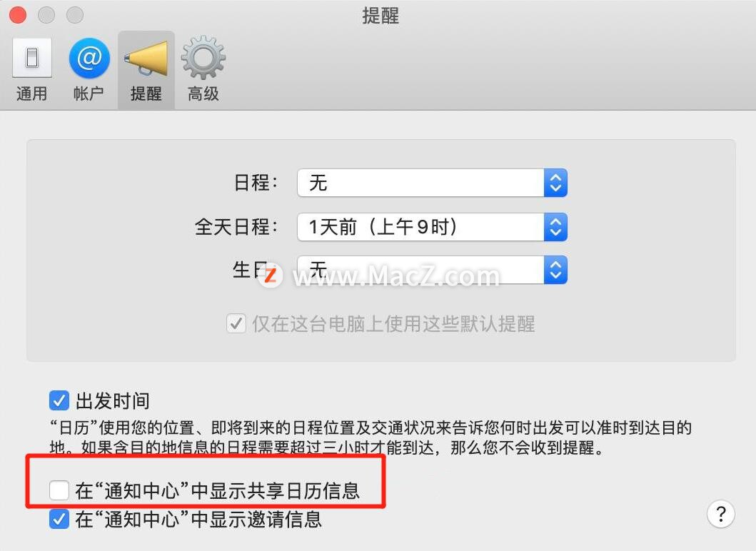Click the red close window button
Viewport: 756px width, 551px height.
tap(18, 15)
